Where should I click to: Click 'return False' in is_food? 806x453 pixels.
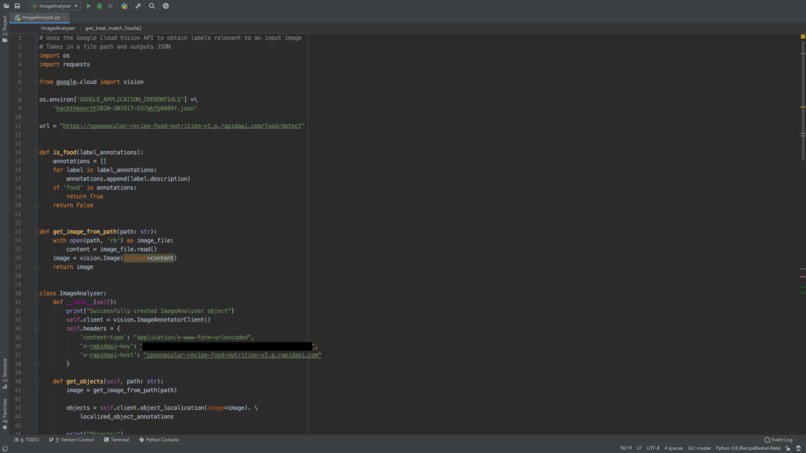click(73, 205)
